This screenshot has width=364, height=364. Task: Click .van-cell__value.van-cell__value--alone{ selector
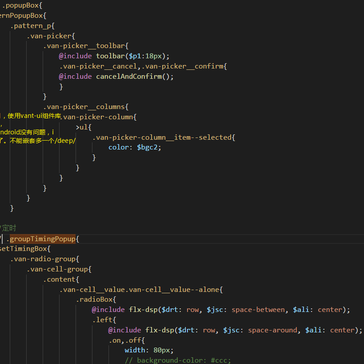coord(141,290)
